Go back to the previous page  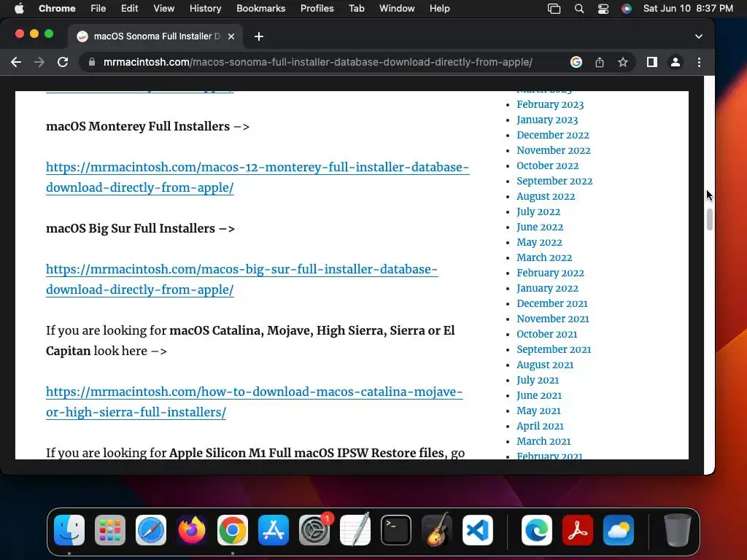click(16, 62)
